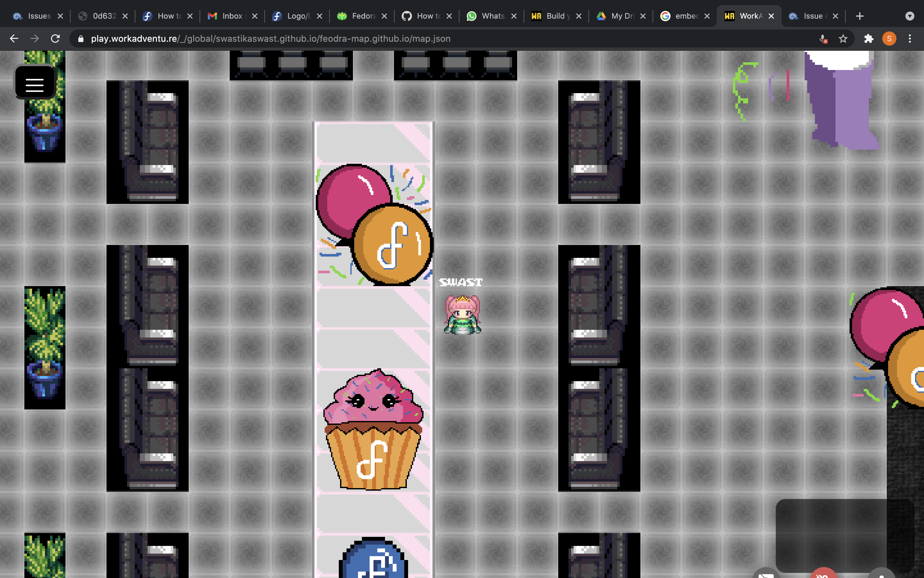Image resolution: width=924 pixels, height=578 pixels.
Task: Bookmark this page with the star
Action: click(x=843, y=39)
